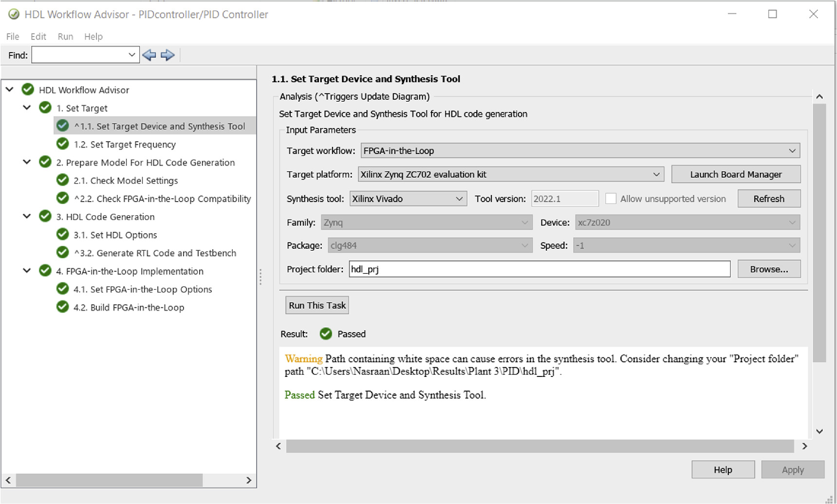
Task: Open the Edit menu
Action: coord(38,37)
